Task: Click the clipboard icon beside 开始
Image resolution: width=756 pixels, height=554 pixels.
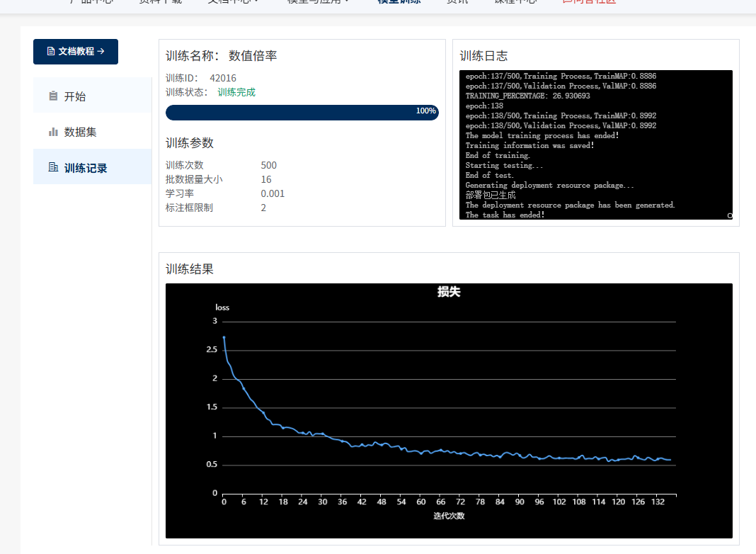Action: (53, 96)
